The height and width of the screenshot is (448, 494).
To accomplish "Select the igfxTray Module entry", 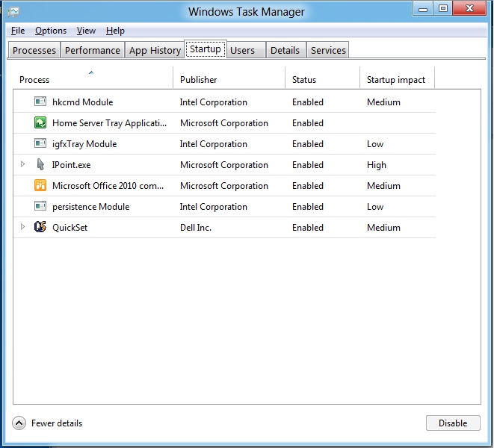I will (x=84, y=144).
